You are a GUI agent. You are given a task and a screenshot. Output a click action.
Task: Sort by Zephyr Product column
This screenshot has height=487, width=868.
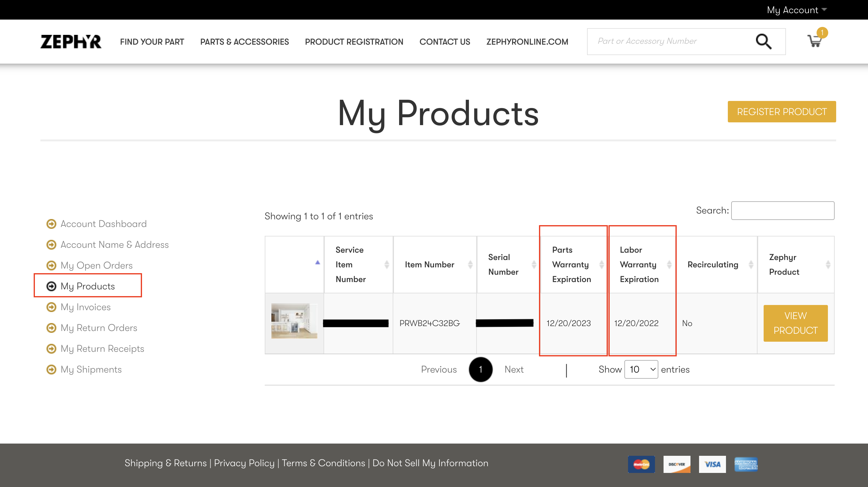tap(796, 264)
